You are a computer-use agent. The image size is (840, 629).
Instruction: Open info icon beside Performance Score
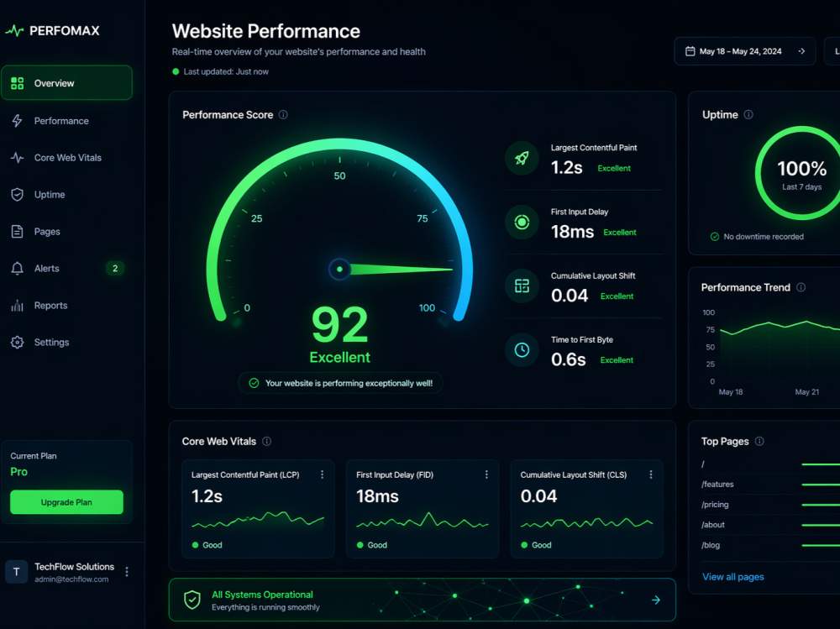pos(283,115)
